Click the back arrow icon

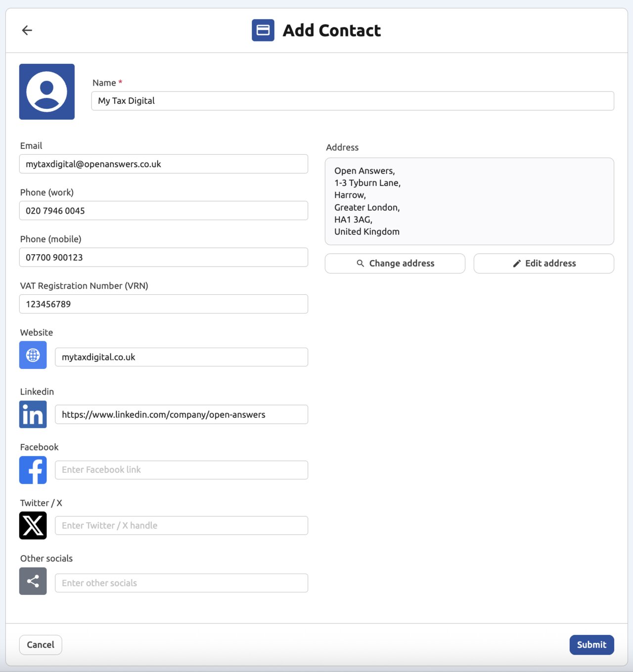[27, 30]
